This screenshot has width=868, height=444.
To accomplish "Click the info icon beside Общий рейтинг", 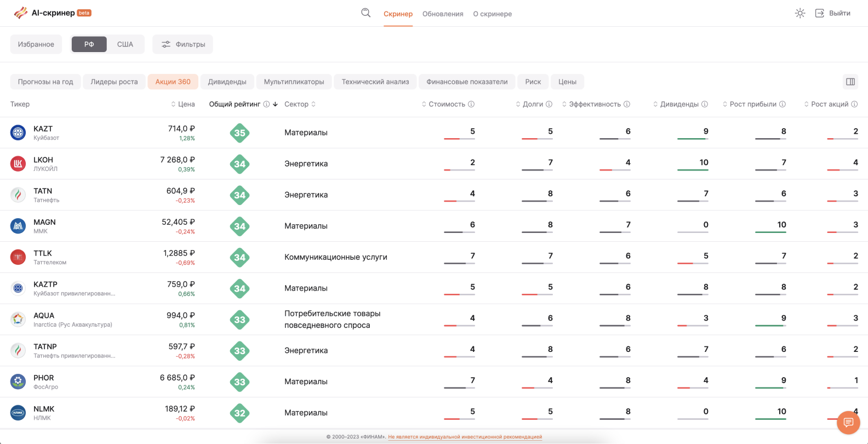I will tap(266, 104).
